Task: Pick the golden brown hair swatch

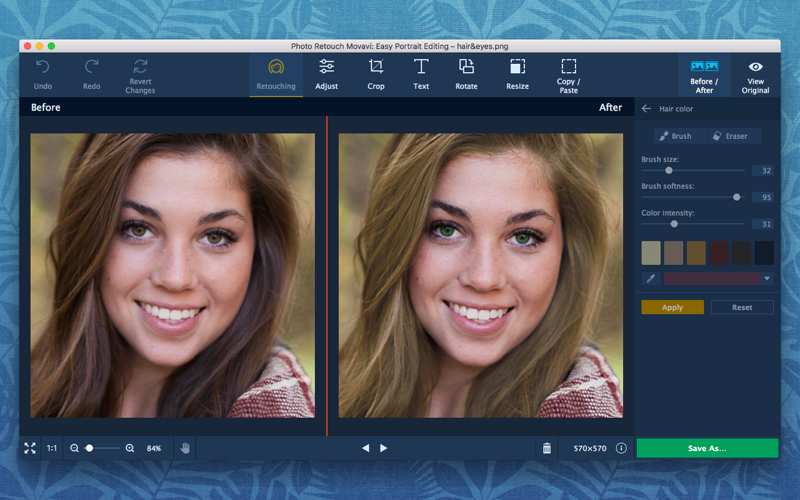Action: point(696,253)
